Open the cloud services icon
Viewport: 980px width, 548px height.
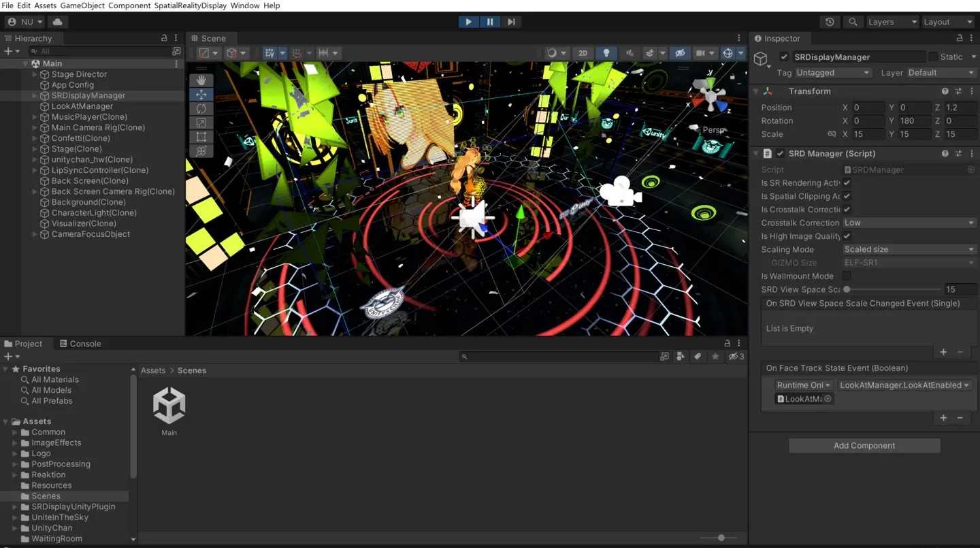click(58, 22)
